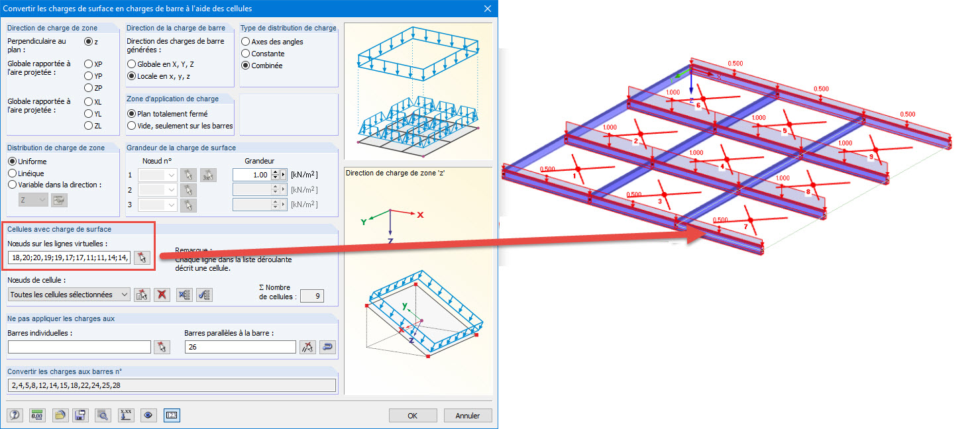Open Nœud n° 1 dropdown
Screen dimensions: 980x429
(159, 175)
